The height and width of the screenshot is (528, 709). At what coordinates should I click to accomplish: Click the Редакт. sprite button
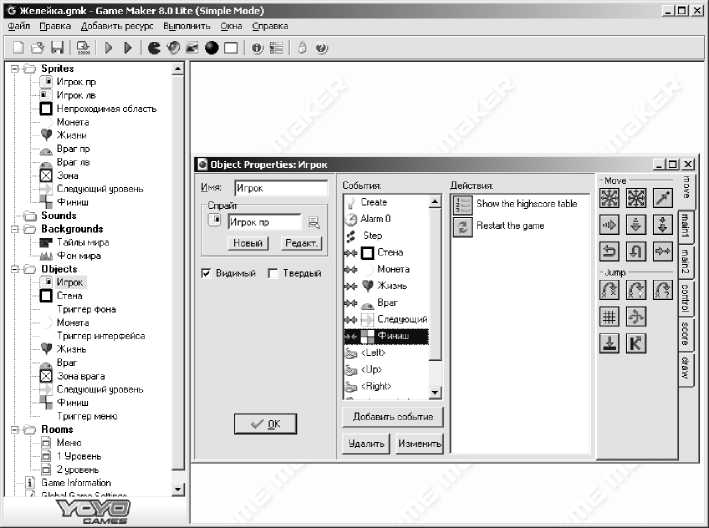point(301,243)
